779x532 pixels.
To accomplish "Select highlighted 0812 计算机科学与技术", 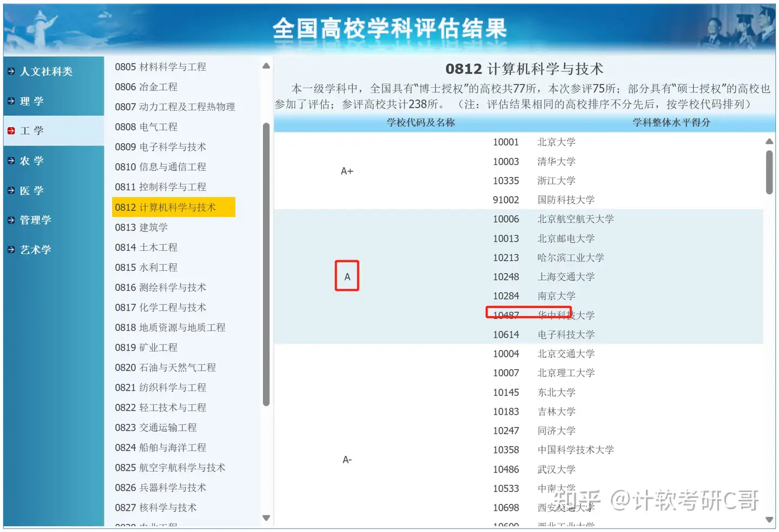I will [x=174, y=207].
